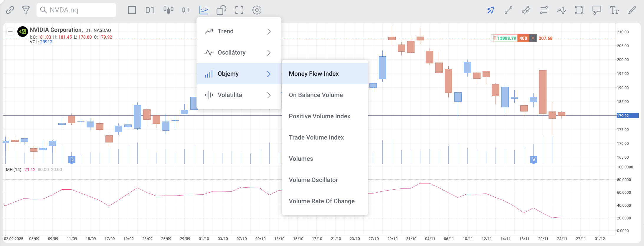Click the D dividend marker
The width and height of the screenshot is (644, 246).
[x=72, y=160]
